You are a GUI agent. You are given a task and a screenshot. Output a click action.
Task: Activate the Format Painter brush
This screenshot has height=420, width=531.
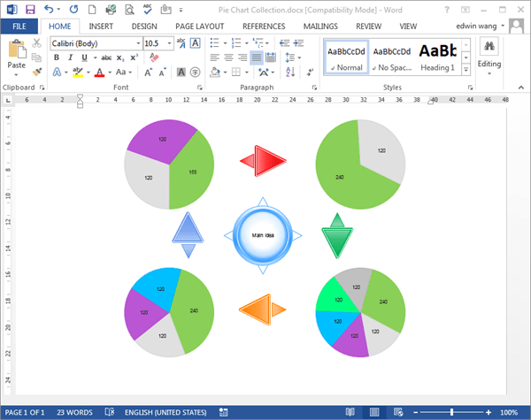point(37,72)
